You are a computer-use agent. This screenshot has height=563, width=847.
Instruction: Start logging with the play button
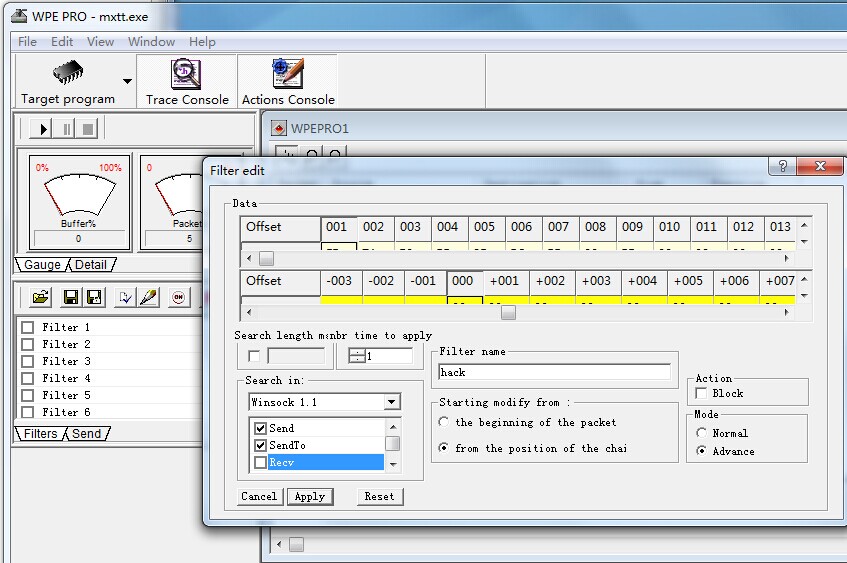43,129
